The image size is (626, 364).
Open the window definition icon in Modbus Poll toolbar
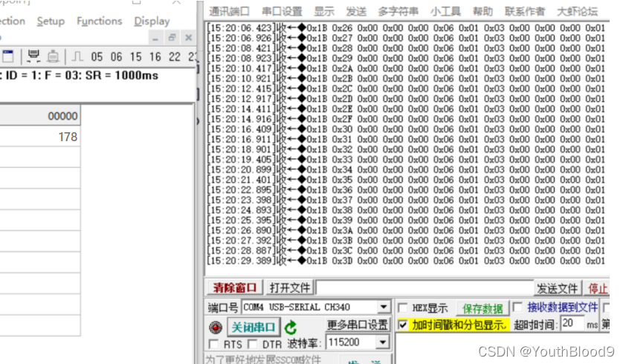[x=7, y=56]
